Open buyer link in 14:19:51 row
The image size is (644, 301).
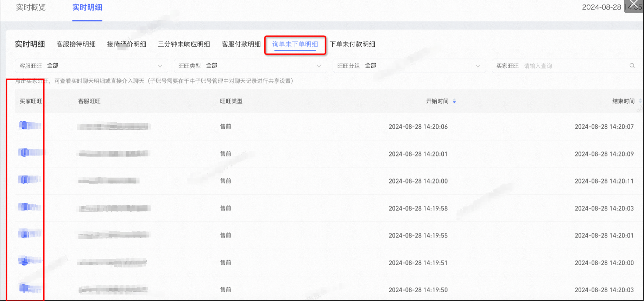(x=30, y=261)
